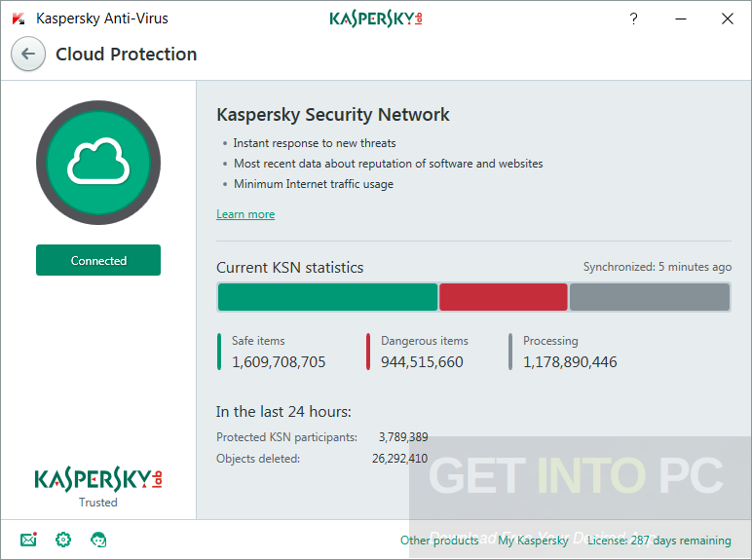Image resolution: width=752 pixels, height=560 pixels.
Task: Click the Processing count 1,178,890,446
Action: coord(570,362)
